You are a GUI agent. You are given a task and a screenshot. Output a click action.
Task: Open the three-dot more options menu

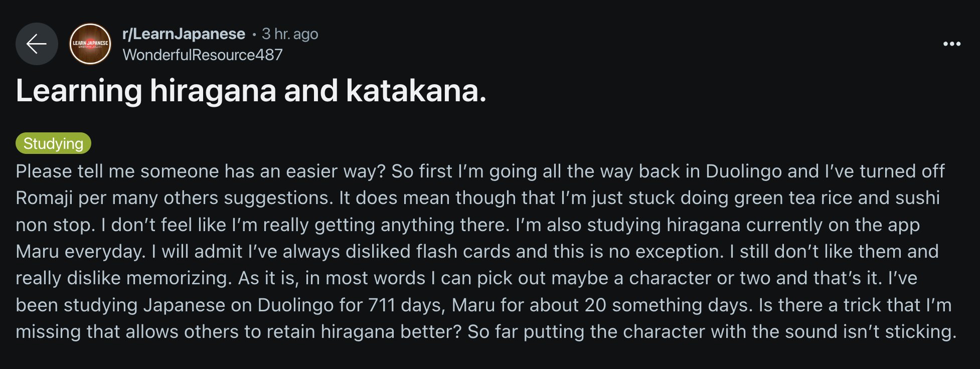coord(951,44)
